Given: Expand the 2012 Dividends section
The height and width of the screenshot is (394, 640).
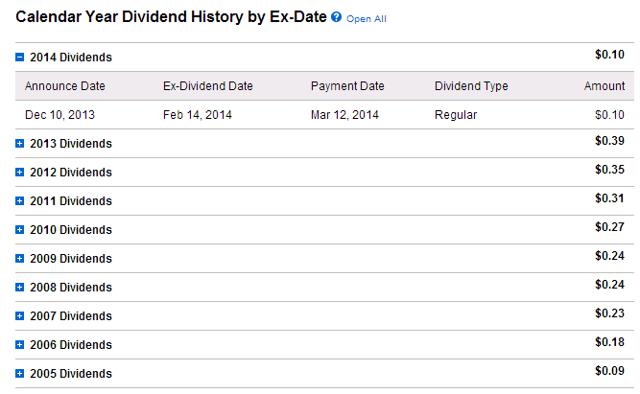Looking at the screenshot, I should tap(20, 172).
